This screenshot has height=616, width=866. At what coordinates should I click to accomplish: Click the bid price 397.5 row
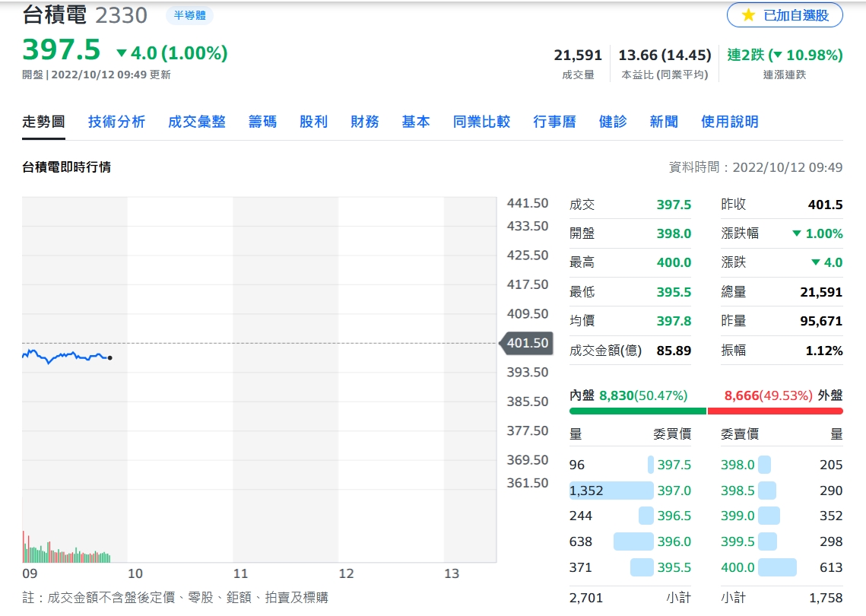630,465
